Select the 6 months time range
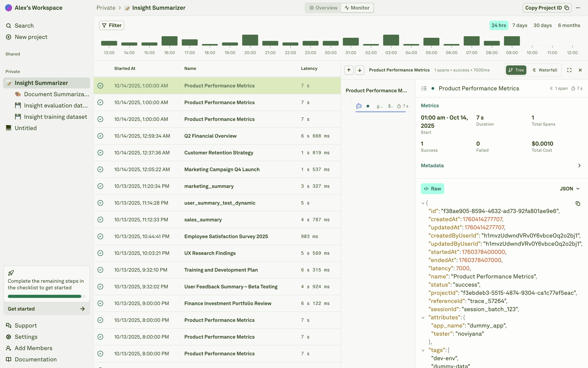588x368 pixels. 569,25
